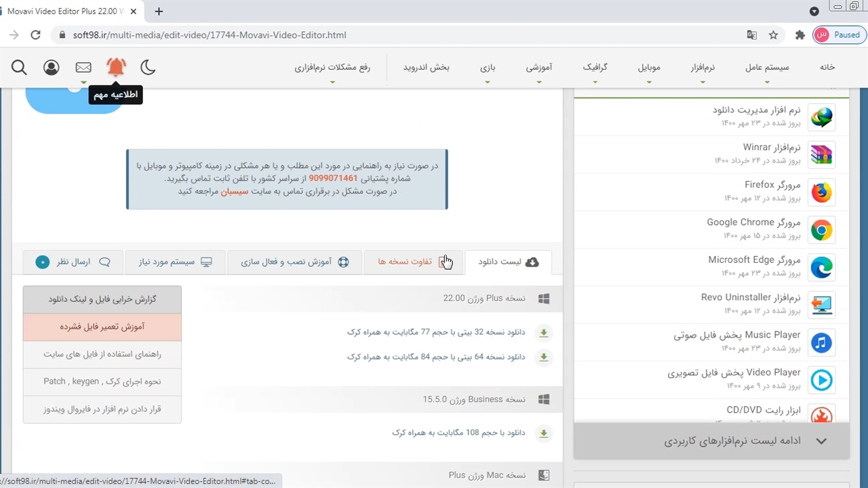Click the Firefox browser icon in sidebar
Viewport: 868px width, 488px height.
coord(821,192)
